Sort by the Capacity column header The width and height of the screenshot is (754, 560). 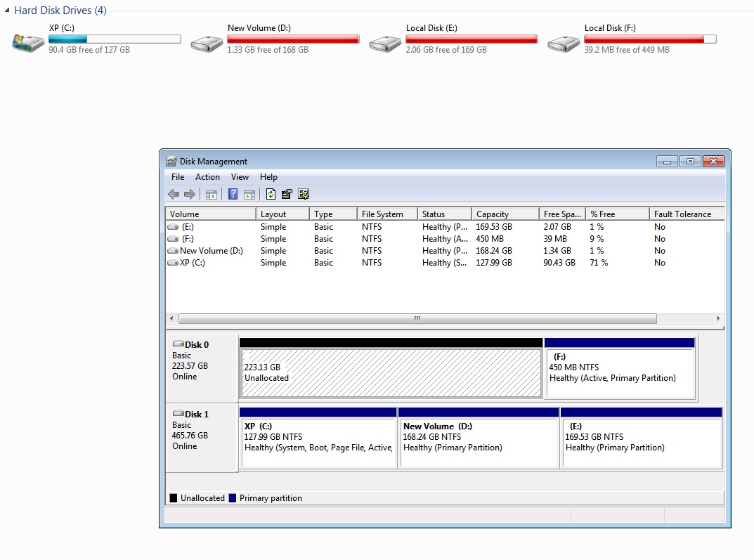[x=505, y=214]
